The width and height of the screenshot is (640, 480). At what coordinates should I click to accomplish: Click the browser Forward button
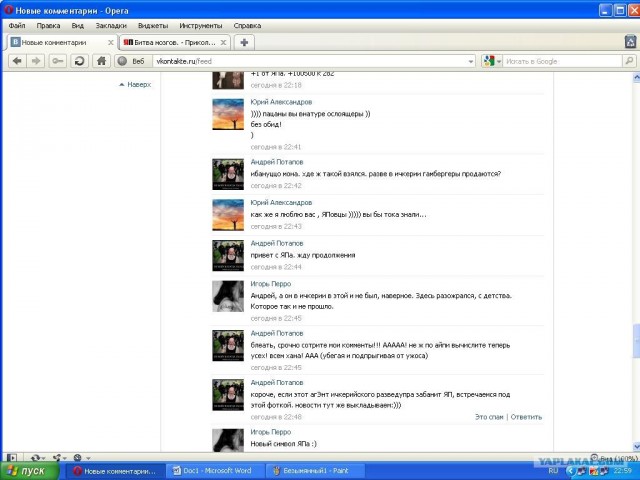coord(37,61)
